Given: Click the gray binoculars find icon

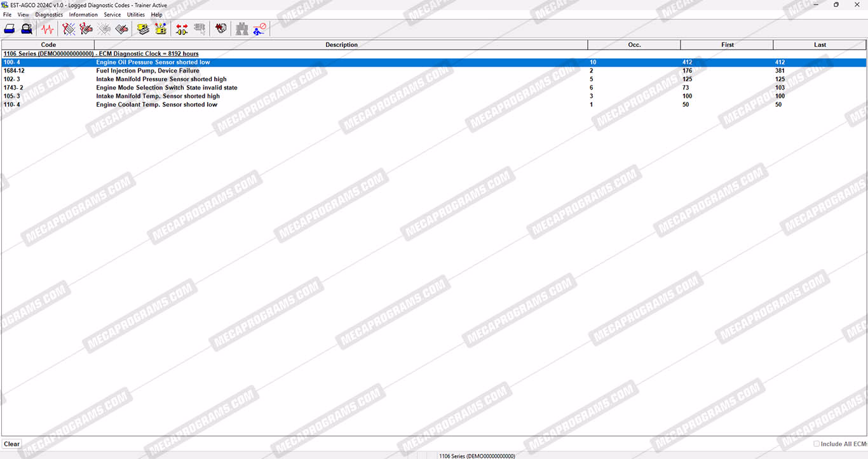Looking at the screenshot, I should click(242, 29).
